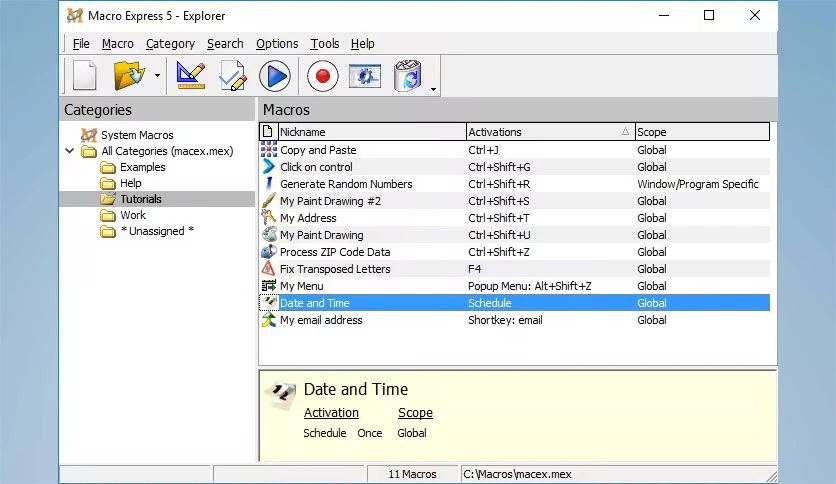Click the page icon column header

(x=268, y=132)
